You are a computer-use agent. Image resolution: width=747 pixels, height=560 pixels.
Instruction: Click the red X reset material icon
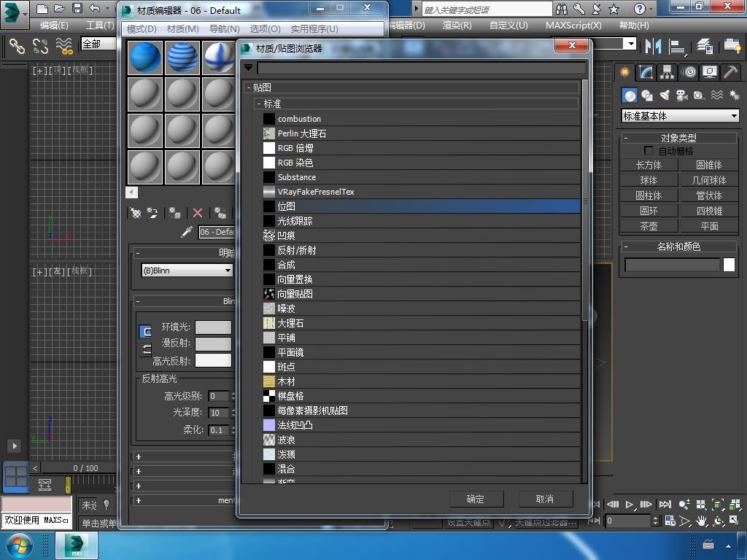198,213
